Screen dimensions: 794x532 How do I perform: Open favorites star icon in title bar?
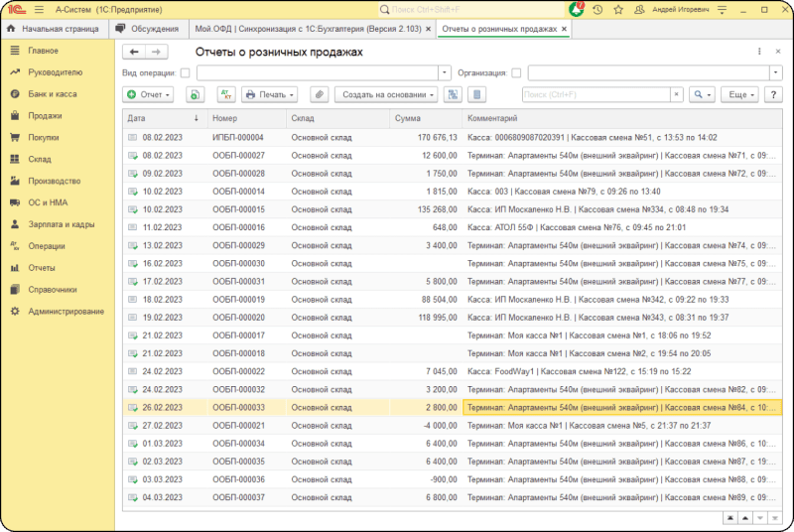click(618, 10)
